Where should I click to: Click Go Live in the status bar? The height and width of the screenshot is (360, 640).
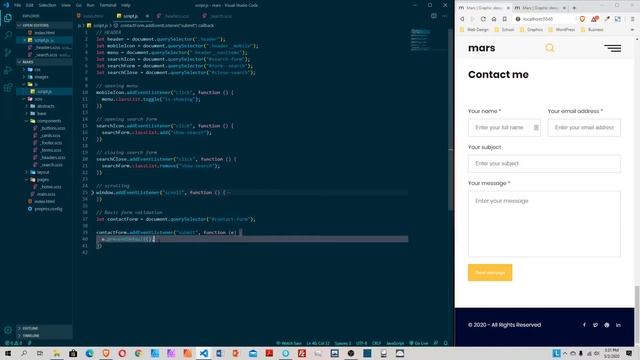coord(418,343)
